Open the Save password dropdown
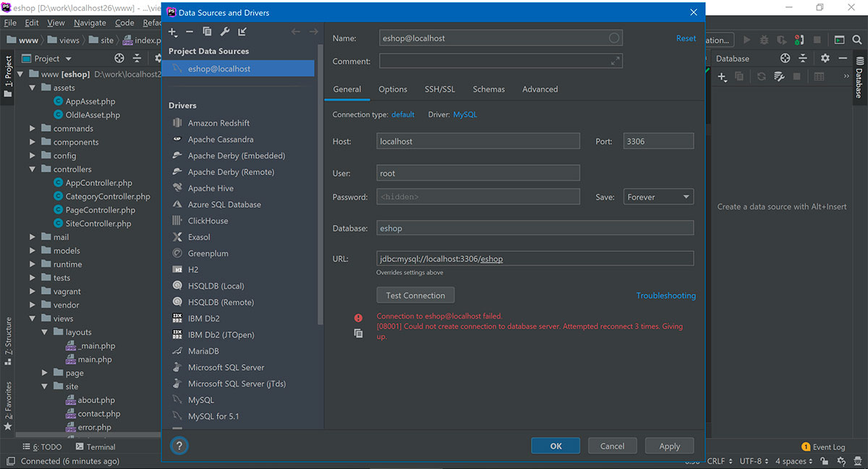Viewport: 868px width, 469px height. click(x=658, y=197)
